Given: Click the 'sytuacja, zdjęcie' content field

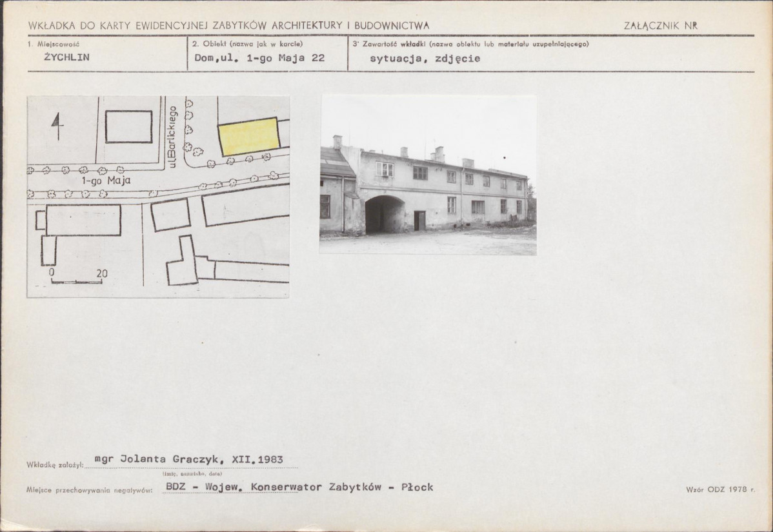Looking at the screenshot, I should click(x=425, y=59).
